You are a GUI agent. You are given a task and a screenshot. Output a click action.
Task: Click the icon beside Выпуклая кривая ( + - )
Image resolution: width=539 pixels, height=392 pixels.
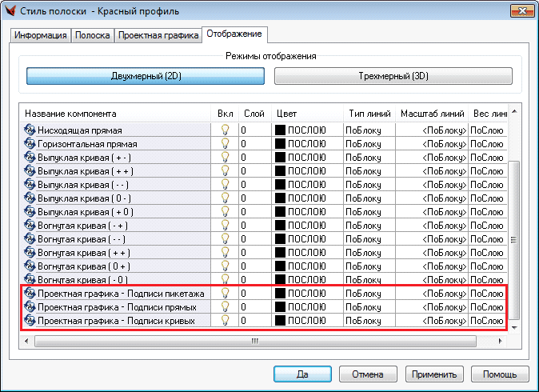pyautogui.click(x=30, y=157)
